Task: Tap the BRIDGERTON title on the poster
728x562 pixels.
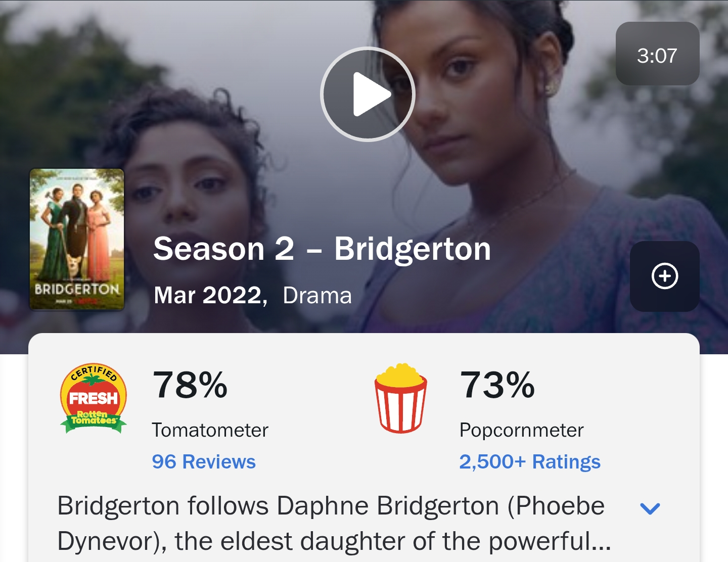Action: 77,289
